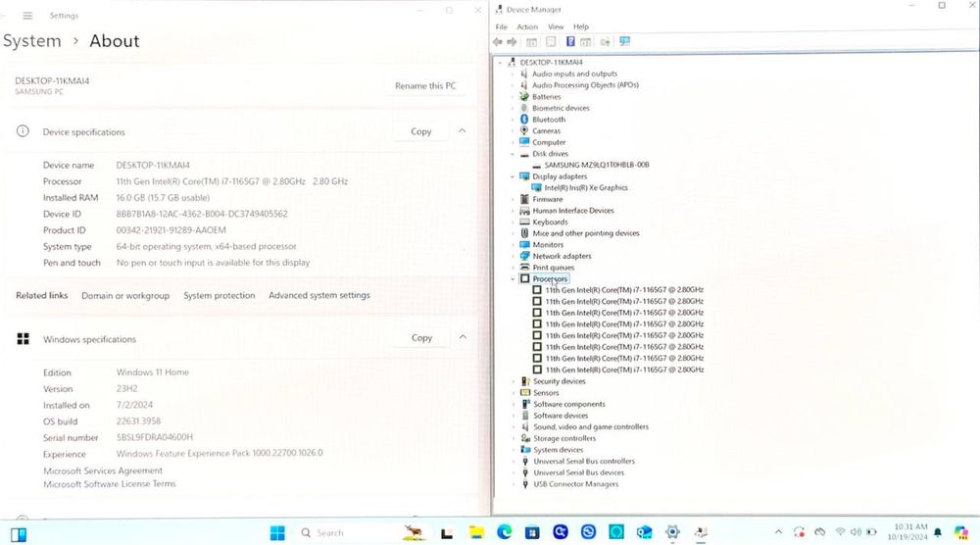Collapse the DESKTOP-11KMAI4 root node

(x=500, y=63)
